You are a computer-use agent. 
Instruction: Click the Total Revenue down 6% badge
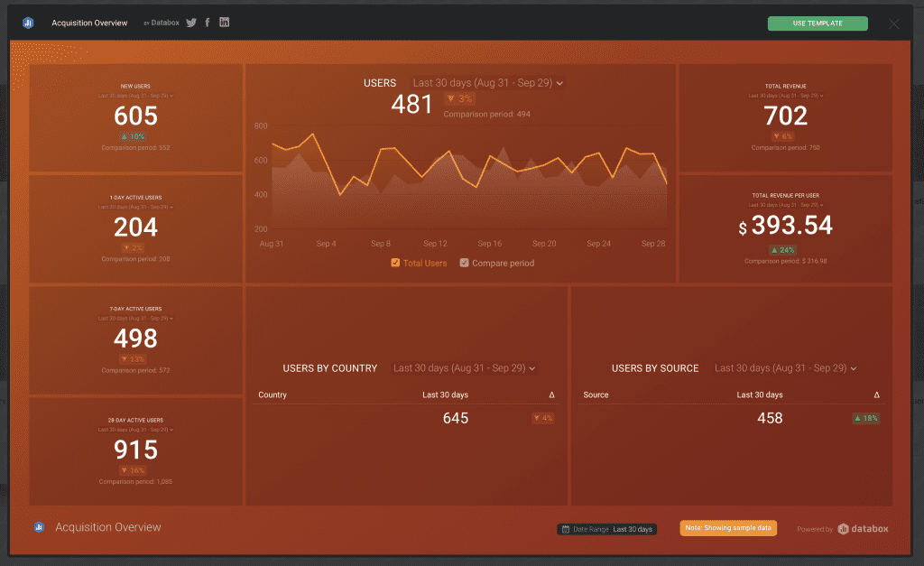click(x=783, y=136)
